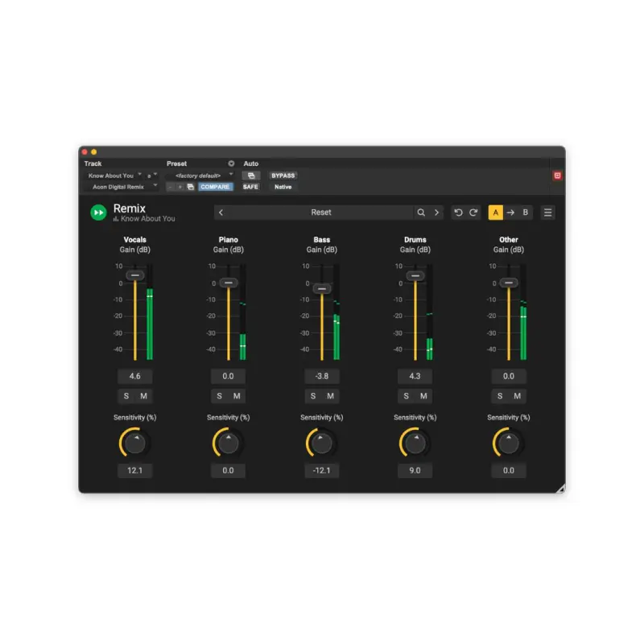This screenshot has height=644, width=644.
Task: Click the Other gain fader handle
Action: [509, 283]
